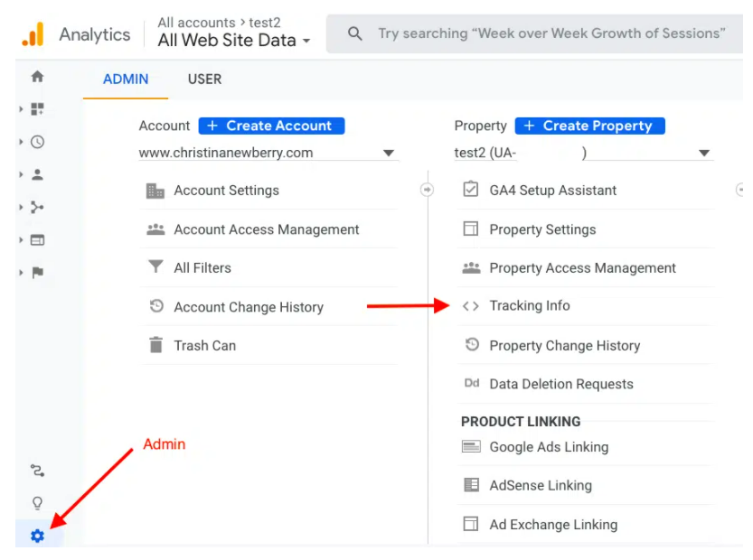Open the Behavior window icon

(x=37, y=240)
